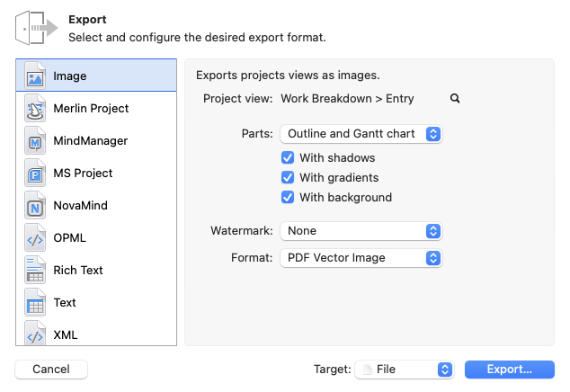Click the Cancel button

coord(51,369)
